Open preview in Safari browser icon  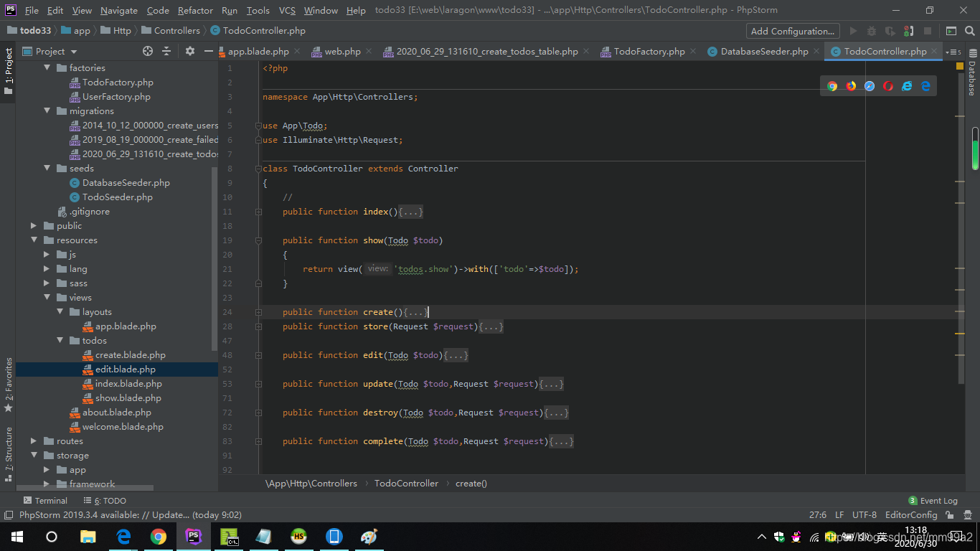tap(870, 86)
